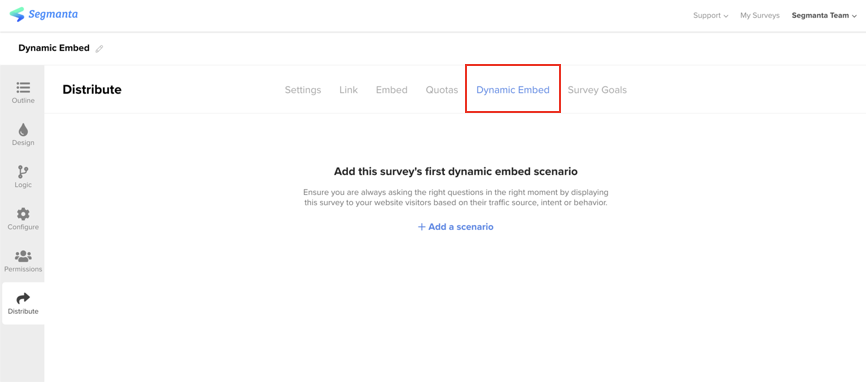The width and height of the screenshot is (866, 382).
Task: Open the Design droplet icon
Action: (x=23, y=130)
